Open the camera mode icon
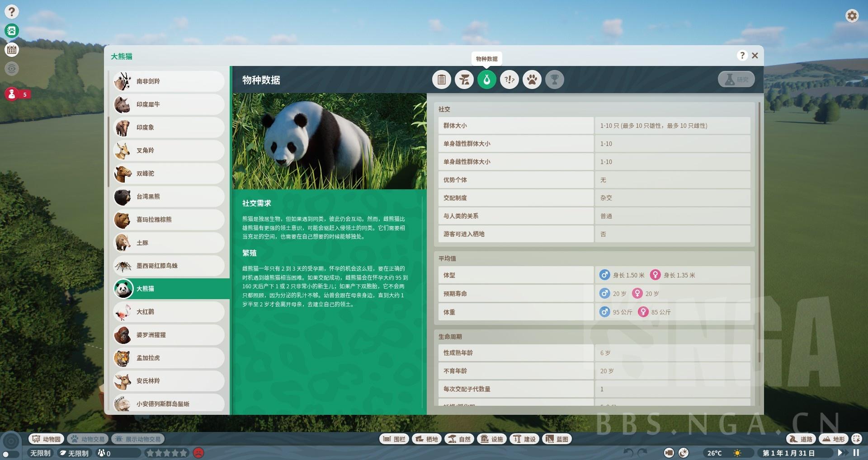This screenshot has width=868, height=460. click(669, 452)
